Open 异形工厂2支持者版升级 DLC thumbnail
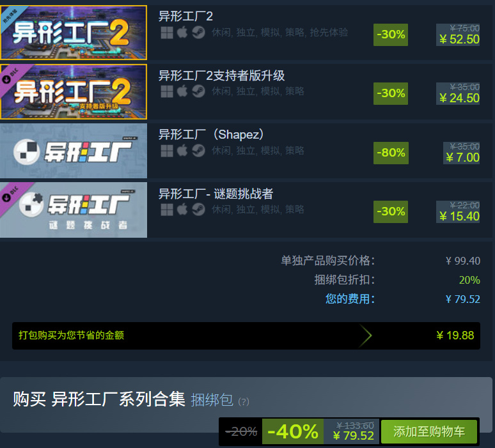 coord(74,91)
